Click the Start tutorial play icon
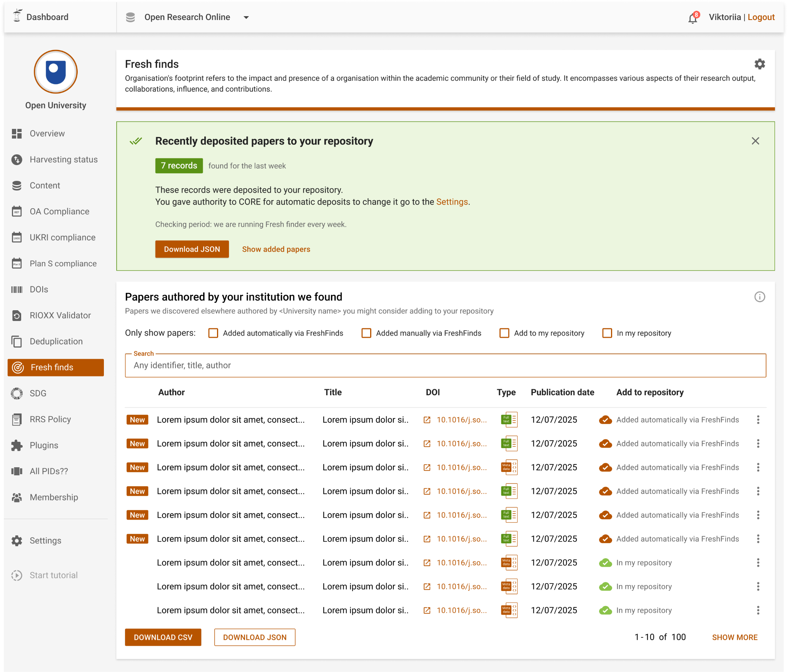The width and height of the screenshot is (788, 672). coord(17,575)
